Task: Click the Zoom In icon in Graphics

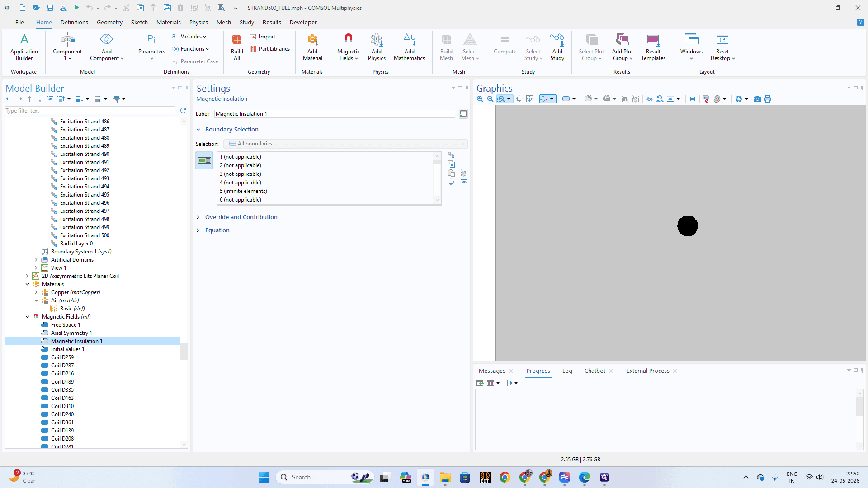Action: [x=480, y=99]
